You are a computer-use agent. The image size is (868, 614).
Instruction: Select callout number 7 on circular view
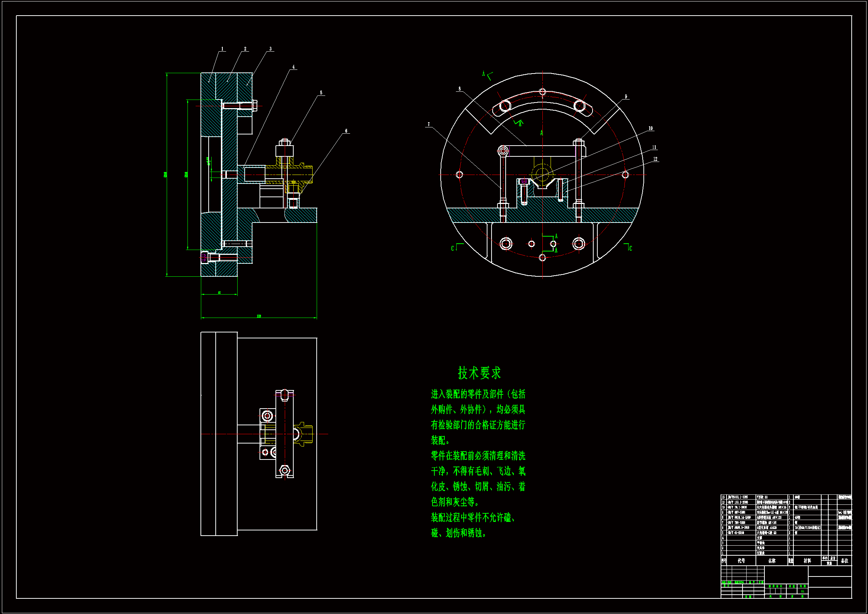point(429,124)
